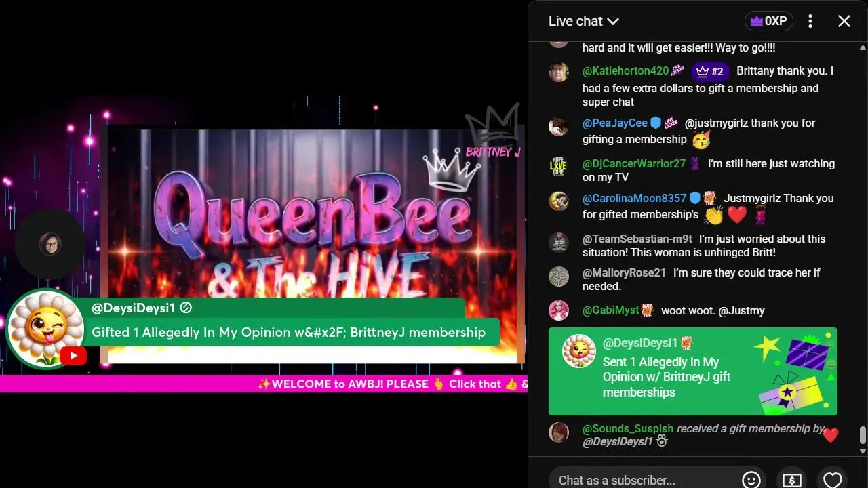The width and height of the screenshot is (868, 488).
Task: Click the chat scrollbar up arrow
Action: tap(863, 47)
